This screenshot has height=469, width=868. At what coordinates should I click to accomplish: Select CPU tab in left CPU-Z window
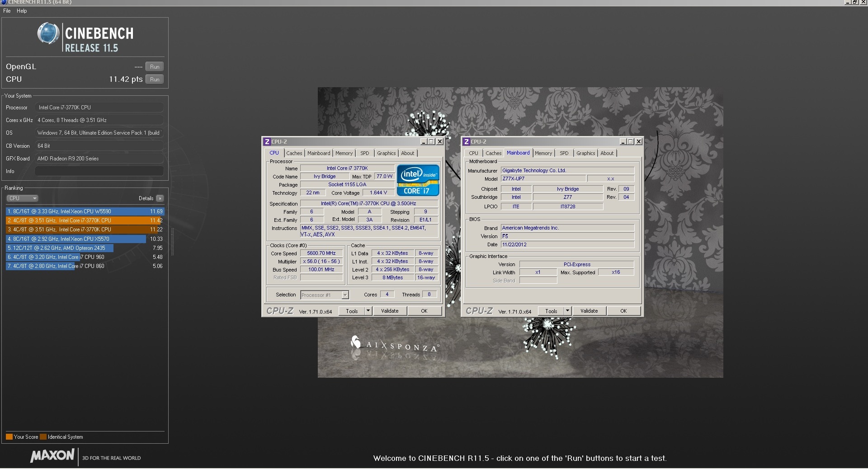pyautogui.click(x=274, y=153)
